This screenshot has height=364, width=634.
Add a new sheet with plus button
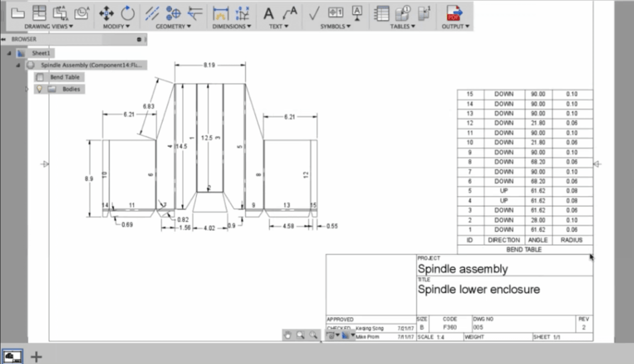point(36,356)
